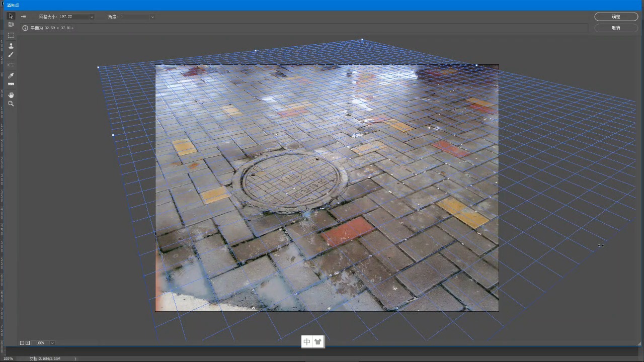Pick the Brush tool
644x362 pixels.
click(x=11, y=54)
